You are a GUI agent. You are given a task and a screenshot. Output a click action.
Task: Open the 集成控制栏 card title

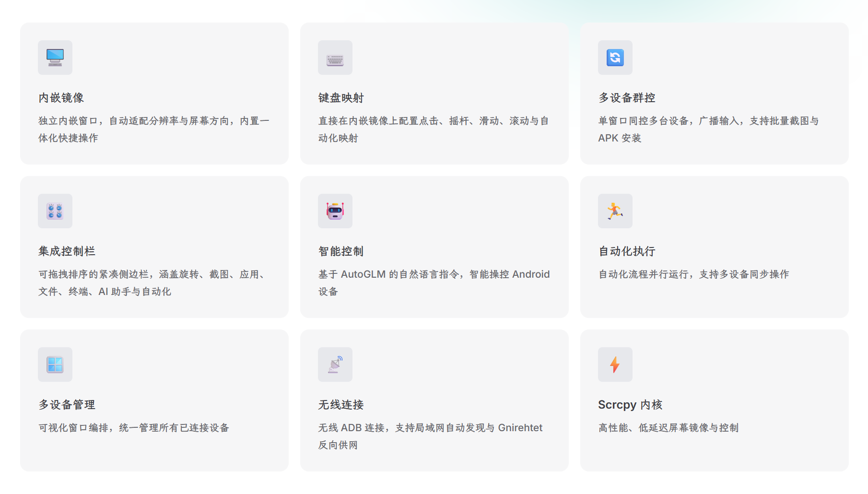(x=67, y=251)
